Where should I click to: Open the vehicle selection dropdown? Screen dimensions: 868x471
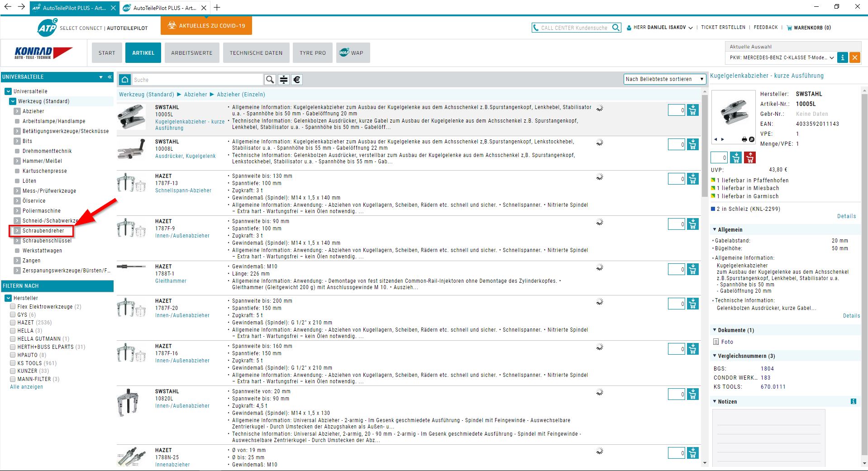781,57
